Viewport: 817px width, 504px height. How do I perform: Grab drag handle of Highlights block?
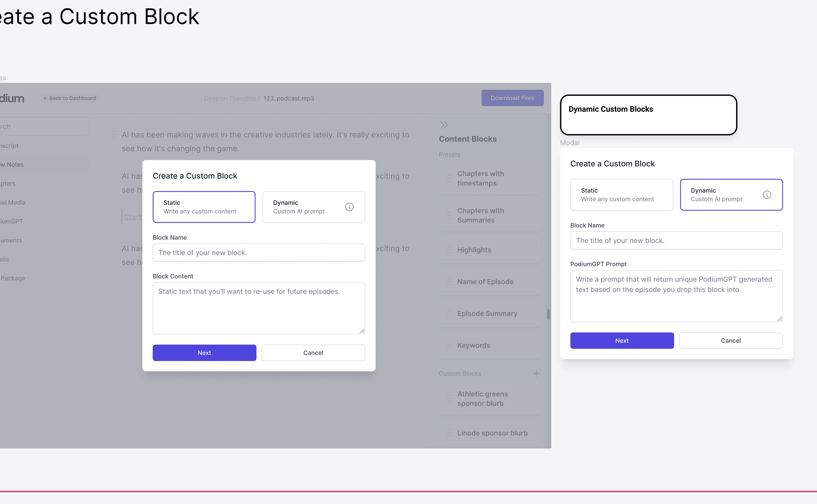tap(449, 250)
